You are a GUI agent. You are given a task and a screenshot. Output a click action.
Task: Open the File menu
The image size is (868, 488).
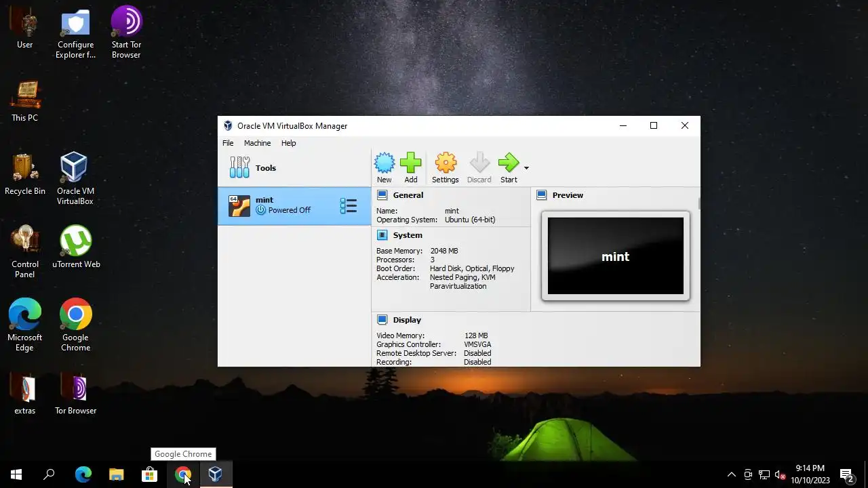pyautogui.click(x=228, y=143)
